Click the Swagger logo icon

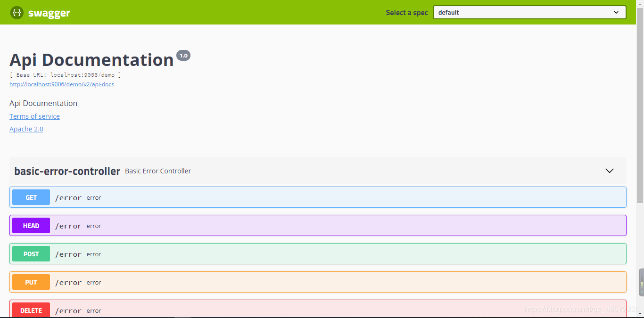click(x=17, y=12)
